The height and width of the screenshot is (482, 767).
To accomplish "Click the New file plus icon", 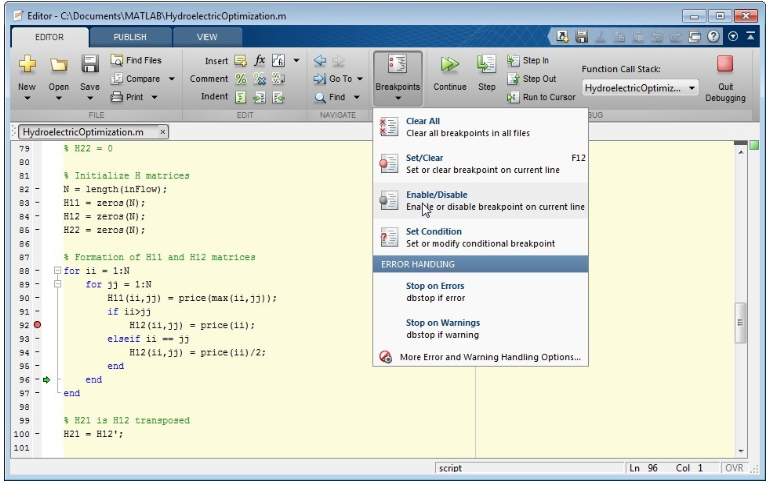I will click(27, 64).
